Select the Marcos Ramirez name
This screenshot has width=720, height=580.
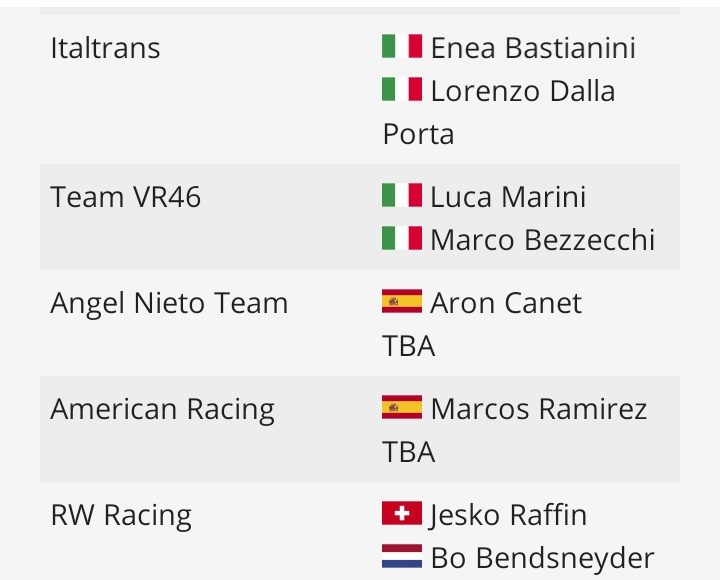(539, 409)
